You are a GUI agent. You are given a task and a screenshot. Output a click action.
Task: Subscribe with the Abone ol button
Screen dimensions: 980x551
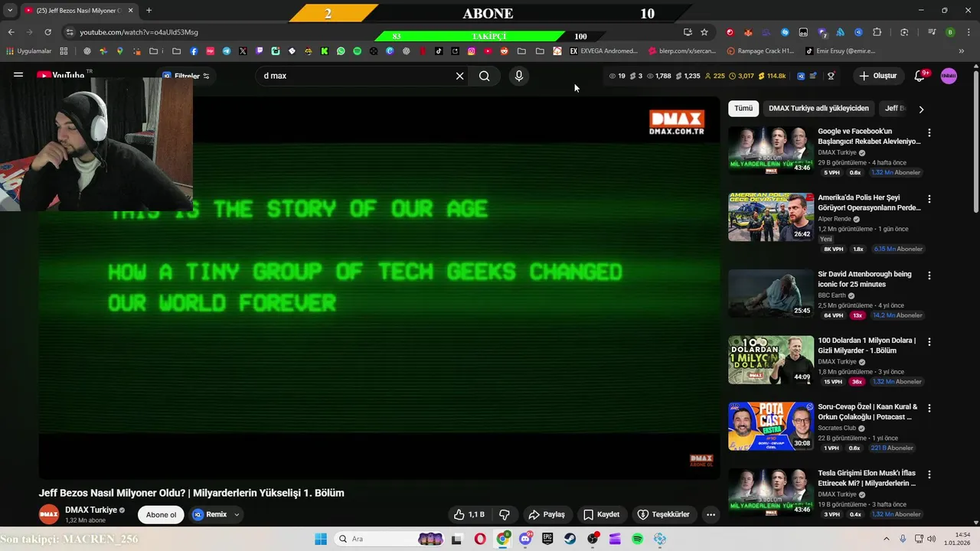click(161, 514)
